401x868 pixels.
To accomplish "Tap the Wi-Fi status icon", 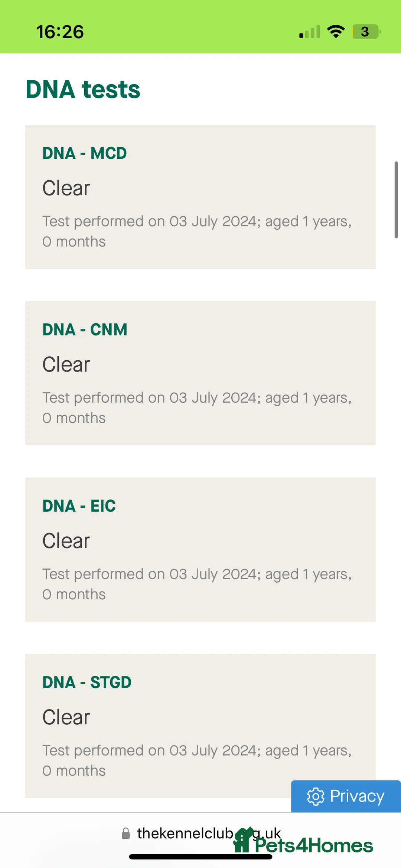I will tap(336, 32).
